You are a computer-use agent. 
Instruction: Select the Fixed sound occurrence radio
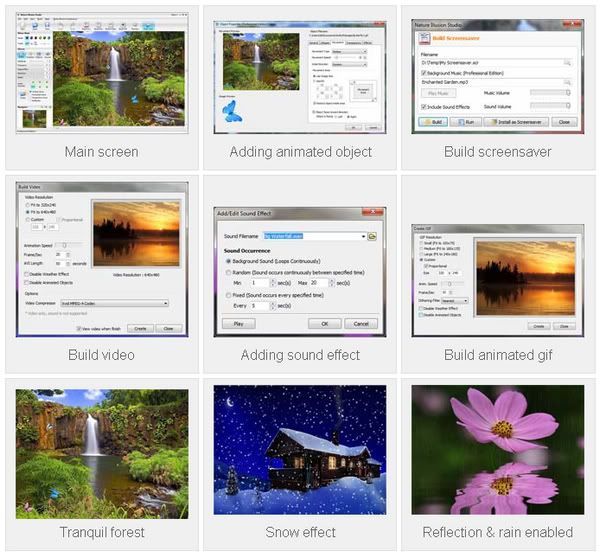pos(228,295)
